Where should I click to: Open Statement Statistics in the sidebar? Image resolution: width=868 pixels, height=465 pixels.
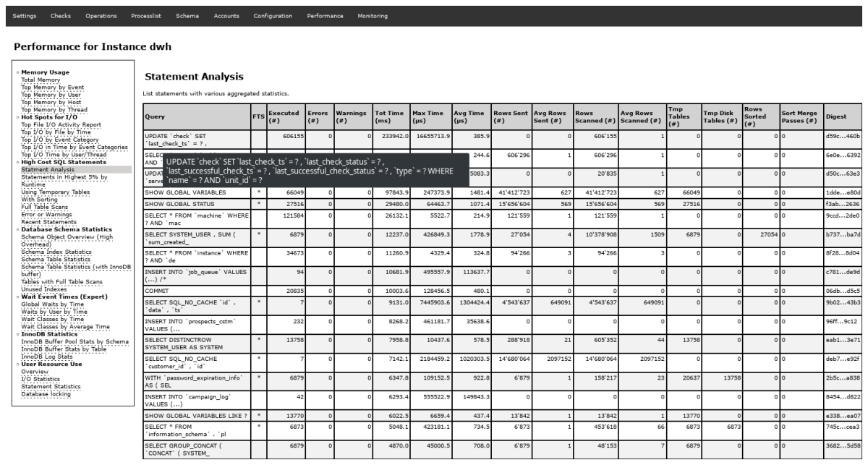[x=51, y=385]
